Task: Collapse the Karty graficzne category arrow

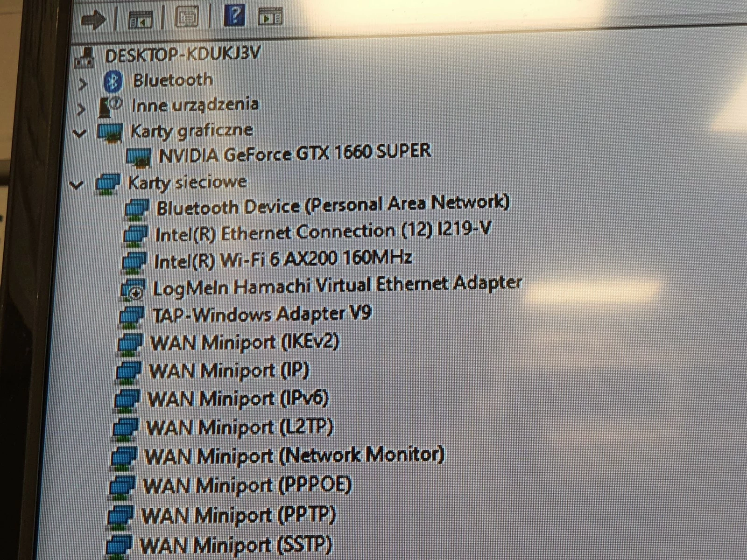Action: point(80,133)
